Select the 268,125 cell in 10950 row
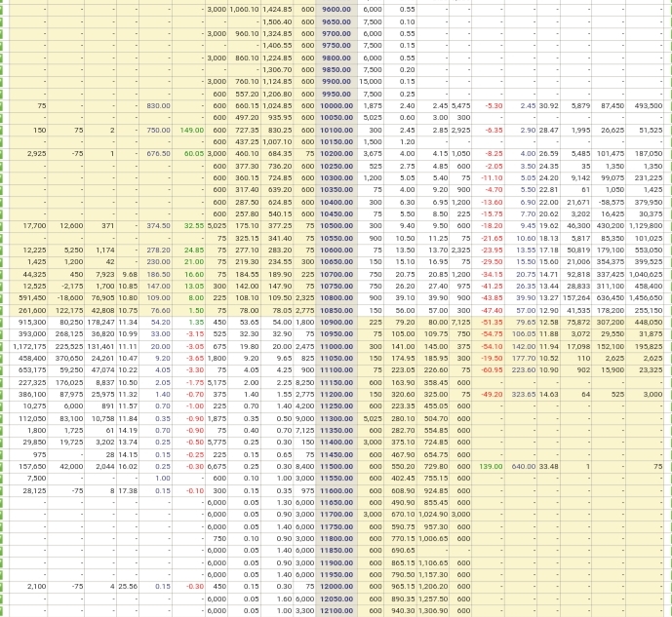This screenshot has height=617, width=672. (x=69, y=334)
